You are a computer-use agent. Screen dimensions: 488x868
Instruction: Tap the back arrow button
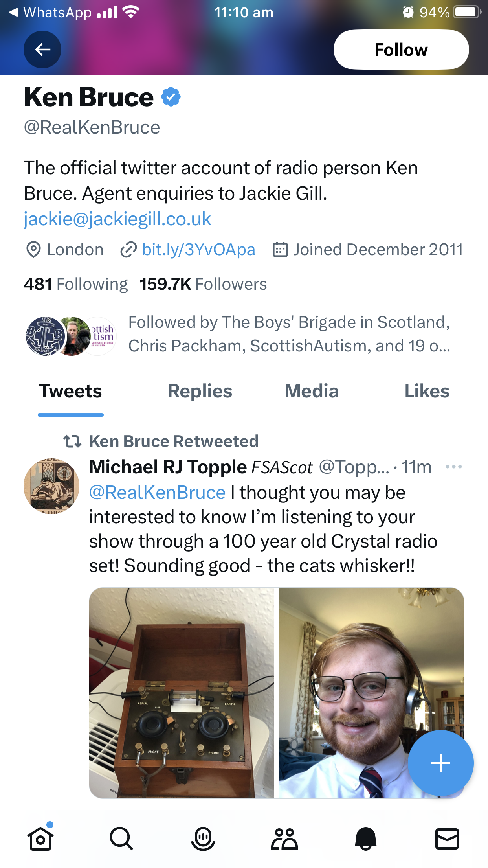(42, 50)
